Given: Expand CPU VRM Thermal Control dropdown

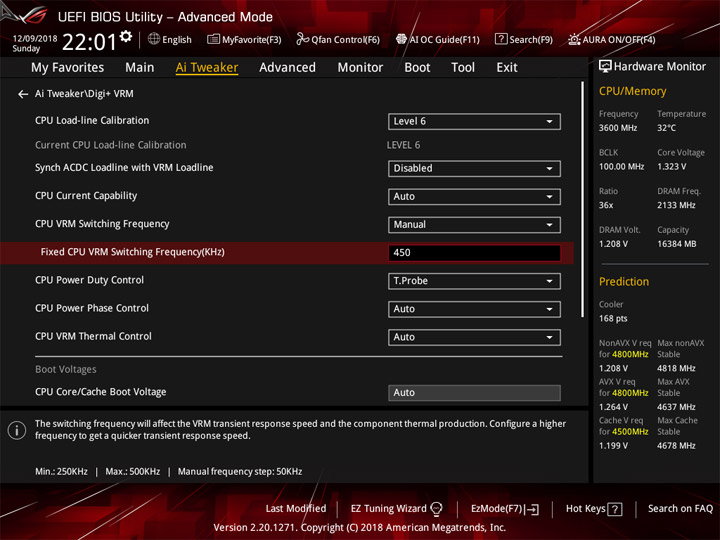Looking at the screenshot, I should pos(474,337).
